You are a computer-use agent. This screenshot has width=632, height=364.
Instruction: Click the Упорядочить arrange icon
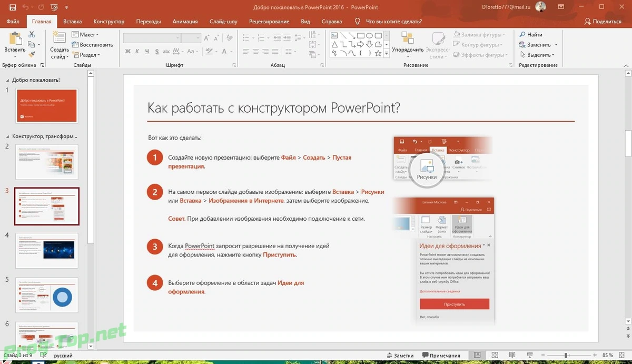408,38
